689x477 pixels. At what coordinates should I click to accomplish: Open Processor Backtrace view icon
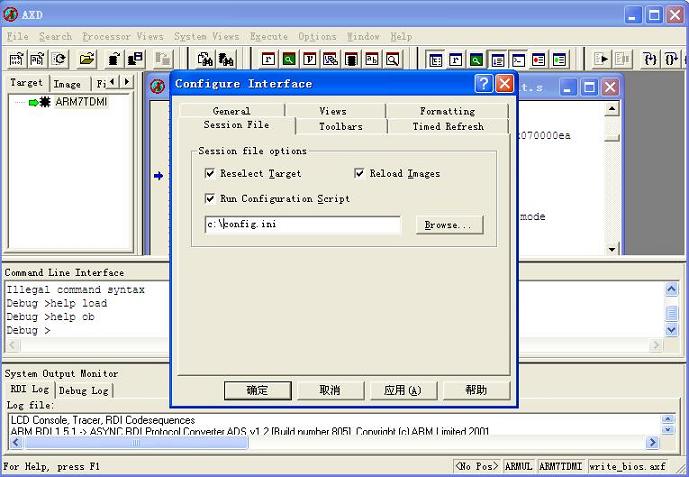[330, 59]
